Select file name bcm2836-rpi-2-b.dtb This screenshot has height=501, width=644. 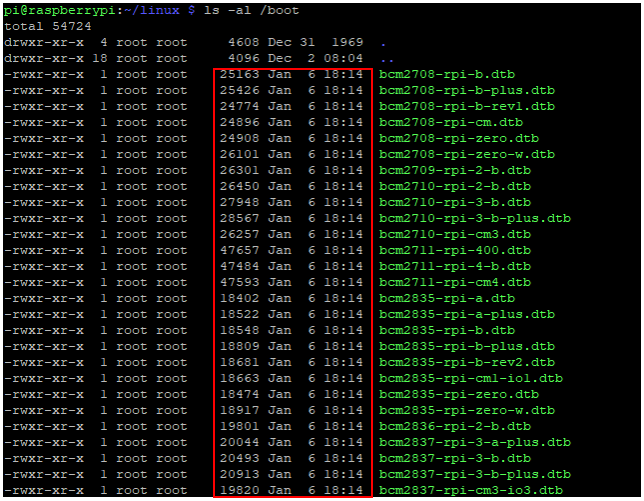[455, 427]
